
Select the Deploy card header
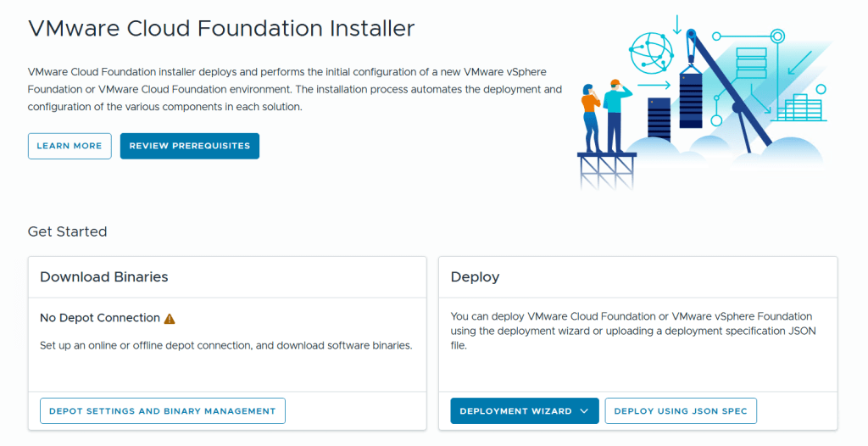click(475, 277)
